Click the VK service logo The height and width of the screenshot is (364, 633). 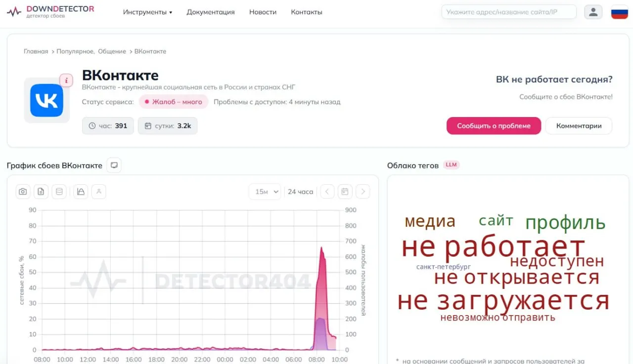(x=46, y=100)
